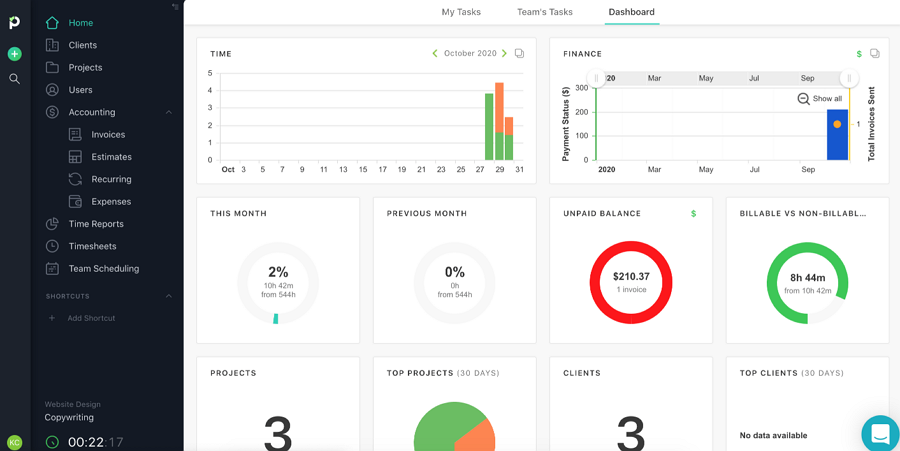The width and height of the screenshot is (900, 451).
Task: Click the green plus add button
Action: click(x=14, y=54)
